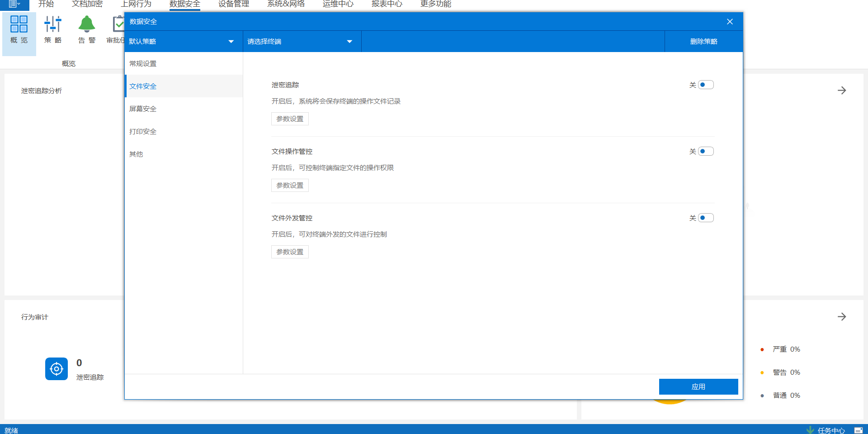Turn on the 文件操作管控 toggle
The height and width of the screenshot is (434, 868).
705,152
